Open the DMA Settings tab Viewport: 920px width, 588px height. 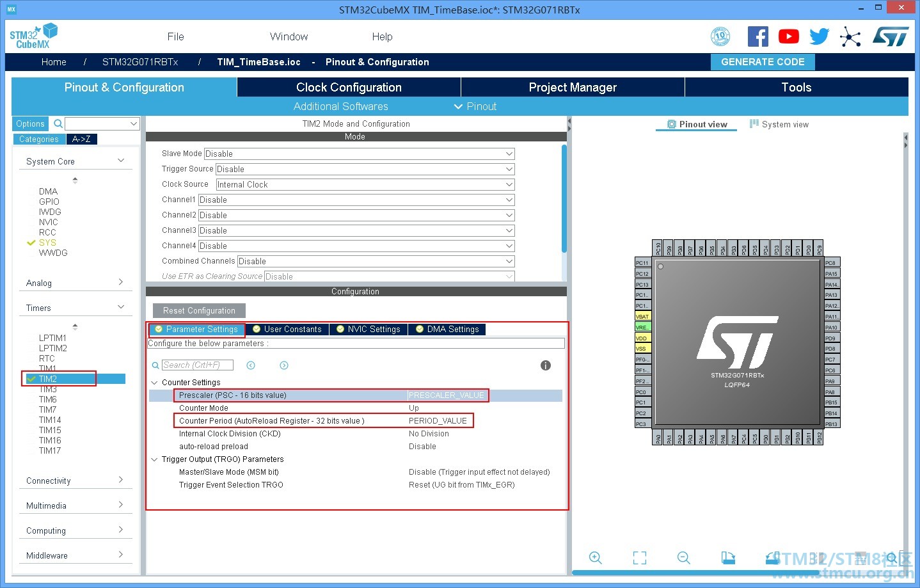click(x=447, y=329)
